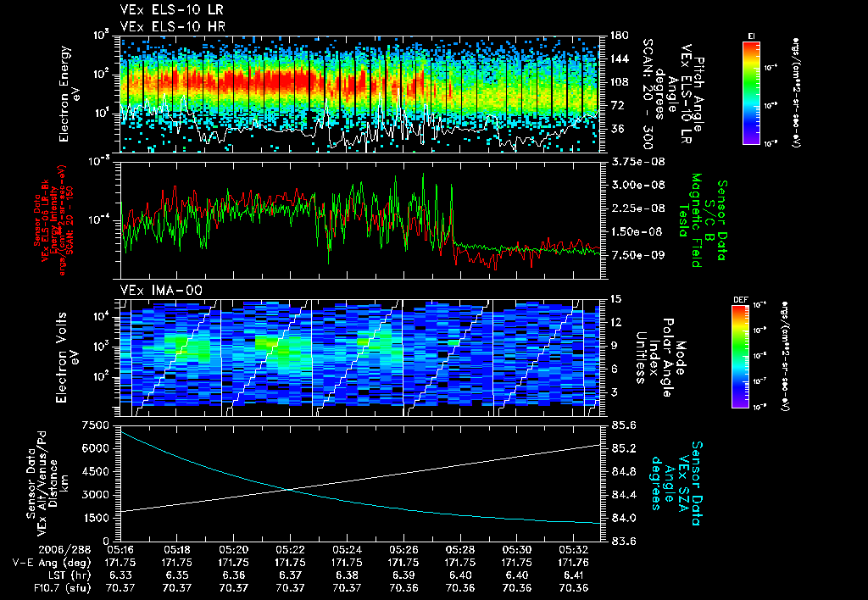
Task: Click the 05:24 time tick label
Action: pos(347,550)
